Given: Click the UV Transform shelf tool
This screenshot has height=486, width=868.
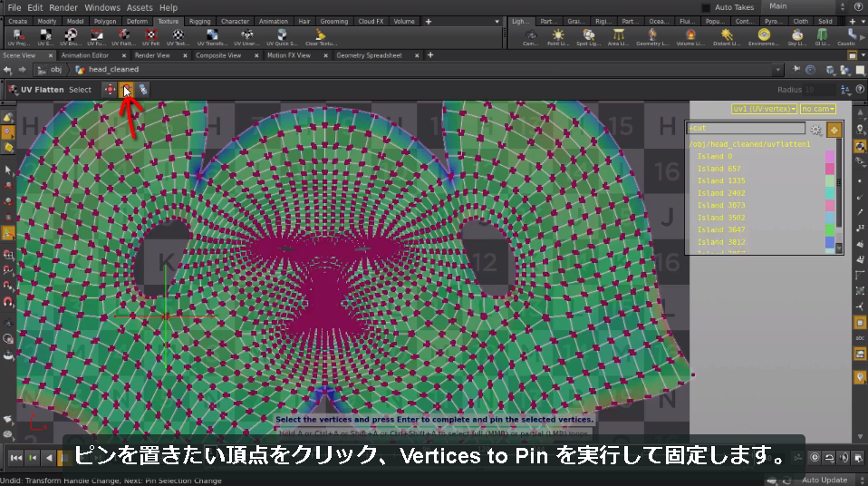Looking at the screenshot, I should 212,37.
